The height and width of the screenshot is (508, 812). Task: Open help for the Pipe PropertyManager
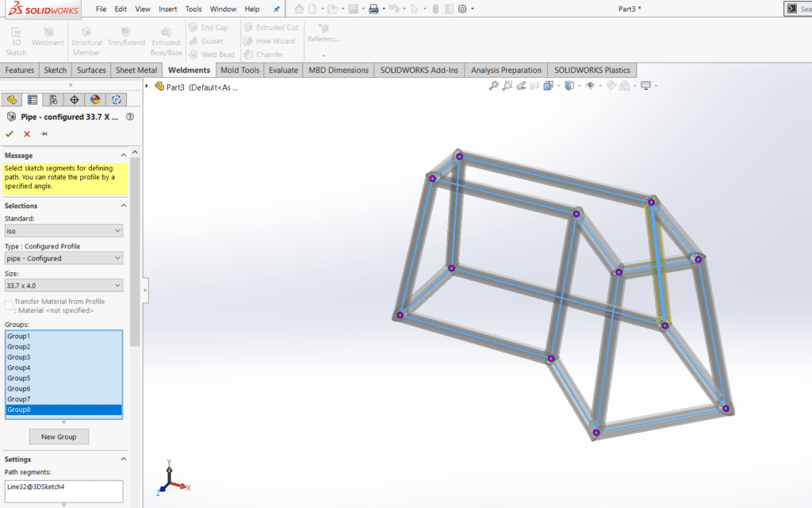130,117
